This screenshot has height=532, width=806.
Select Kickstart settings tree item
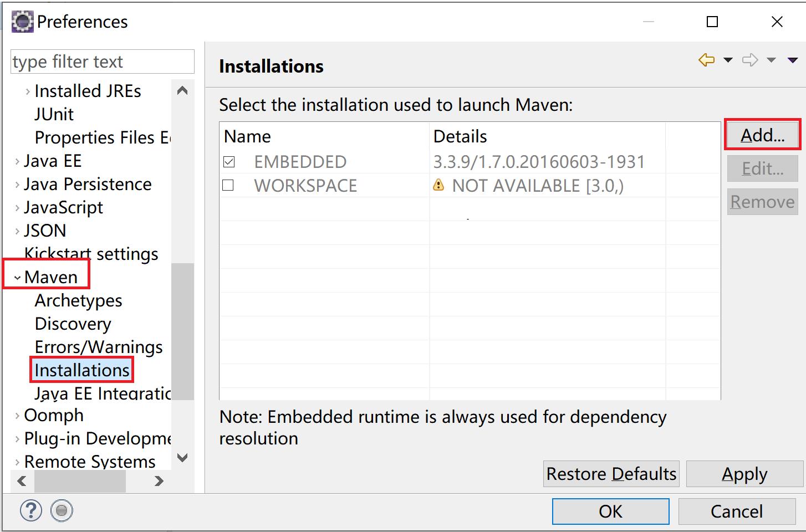click(91, 254)
